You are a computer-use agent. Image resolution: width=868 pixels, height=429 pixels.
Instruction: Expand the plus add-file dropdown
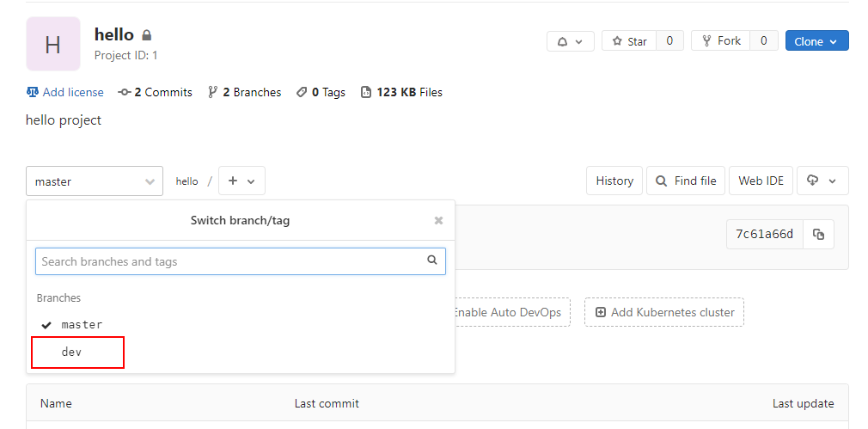241,181
